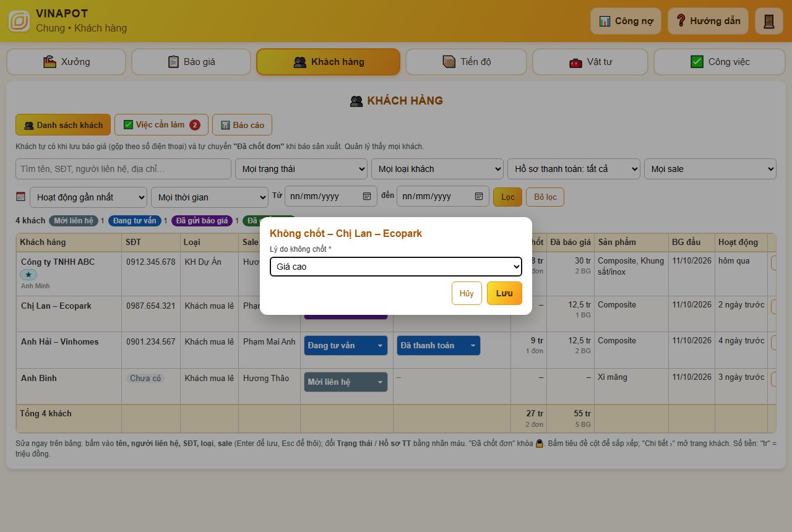This screenshot has height=532, width=792.
Task: Cancel the dialog with Hủy
Action: coord(467,293)
